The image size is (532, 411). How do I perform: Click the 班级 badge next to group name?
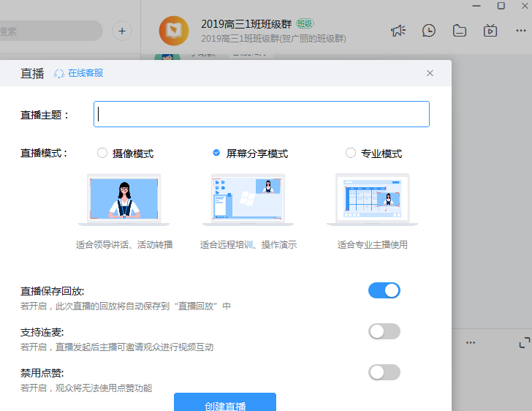pos(305,23)
